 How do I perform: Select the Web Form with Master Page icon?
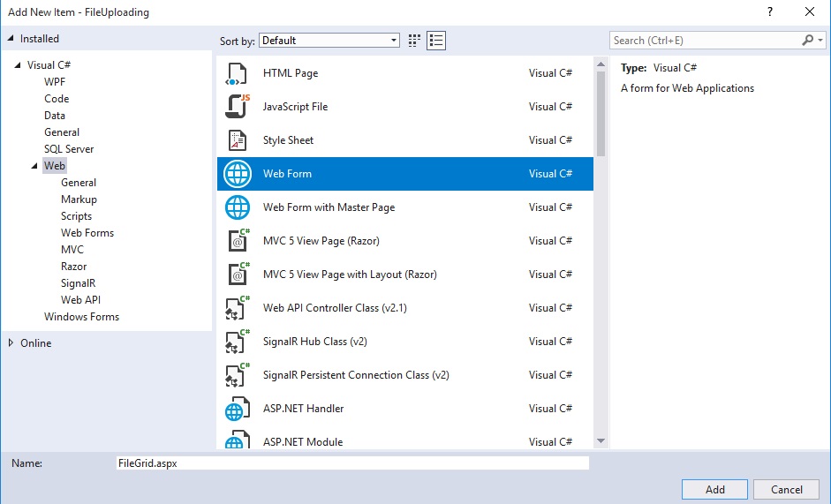(x=237, y=207)
